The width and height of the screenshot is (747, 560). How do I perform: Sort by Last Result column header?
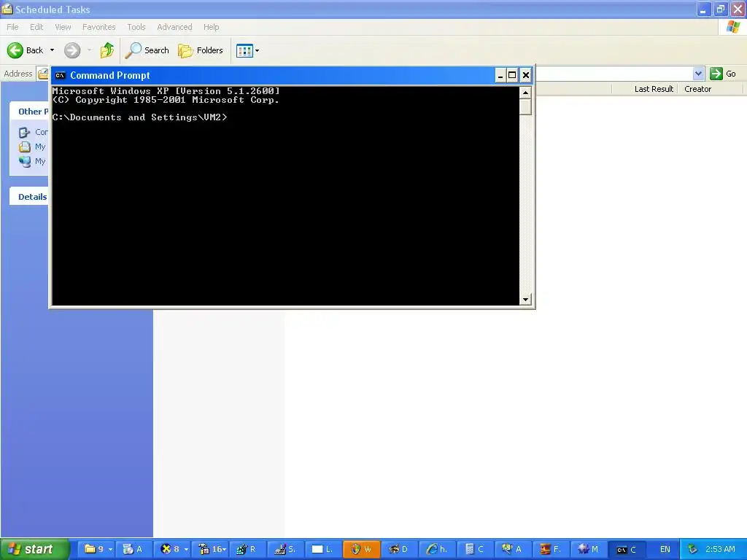click(654, 89)
